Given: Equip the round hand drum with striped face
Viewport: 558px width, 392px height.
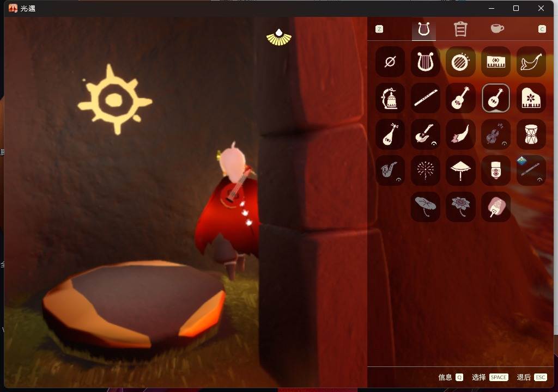Looking at the screenshot, I should pyautogui.click(x=460, y=62).
